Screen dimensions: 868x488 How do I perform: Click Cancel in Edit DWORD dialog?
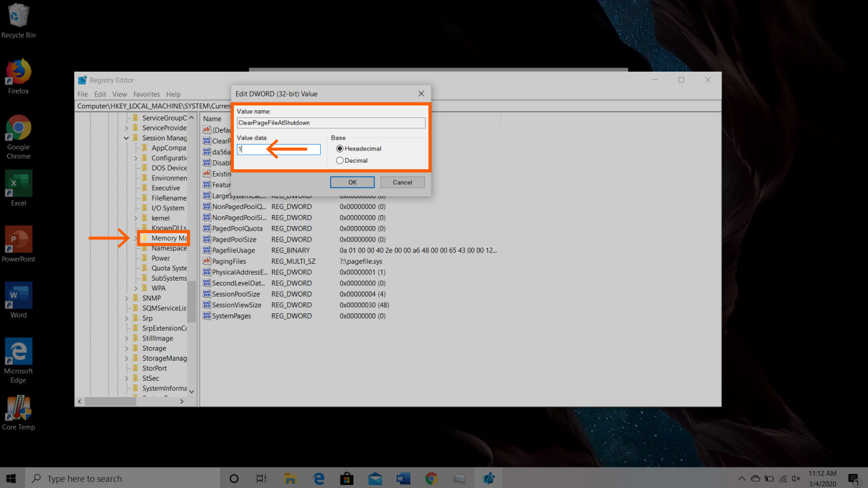click(402, 182)
